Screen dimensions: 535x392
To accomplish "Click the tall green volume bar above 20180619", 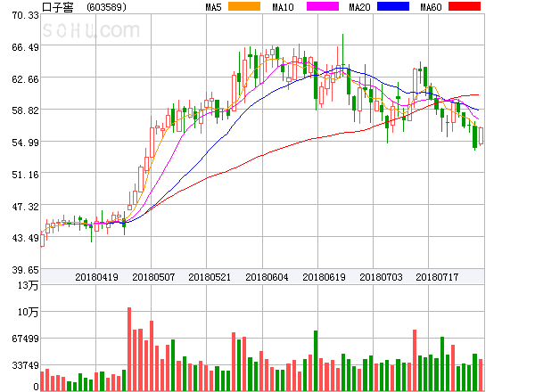I will coord(316,361).
